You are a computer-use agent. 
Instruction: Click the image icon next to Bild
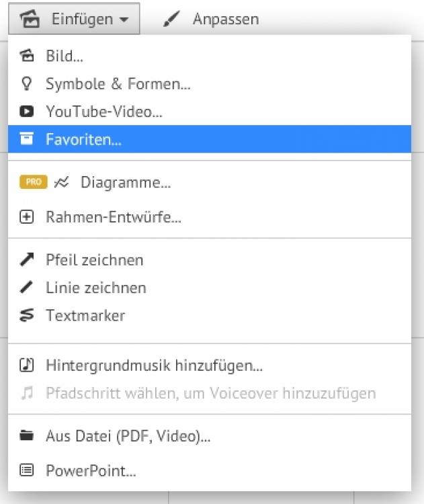[x=27, y=56]
